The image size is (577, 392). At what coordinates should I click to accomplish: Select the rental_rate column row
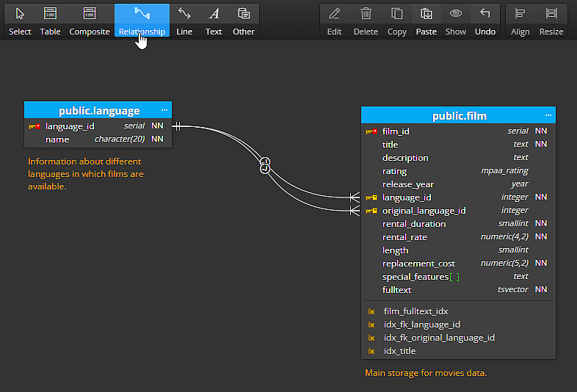coord(459,237)
